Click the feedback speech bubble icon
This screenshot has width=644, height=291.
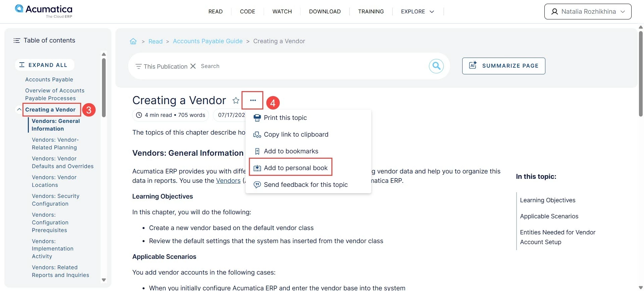tap(257, 185)
